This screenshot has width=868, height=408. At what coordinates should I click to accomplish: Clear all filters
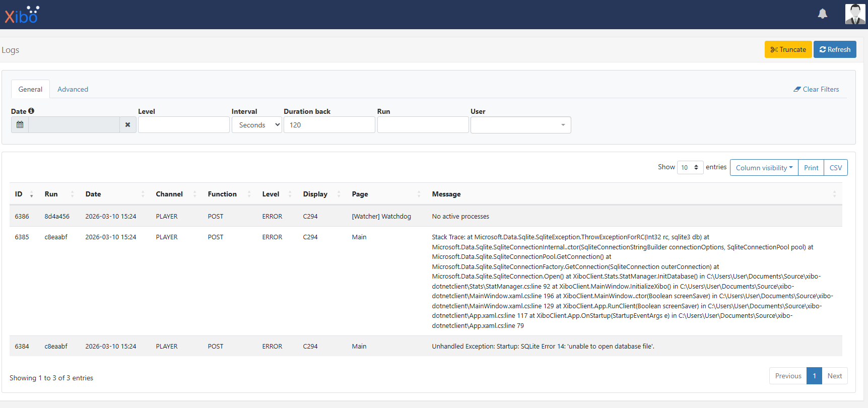point(816,89)
